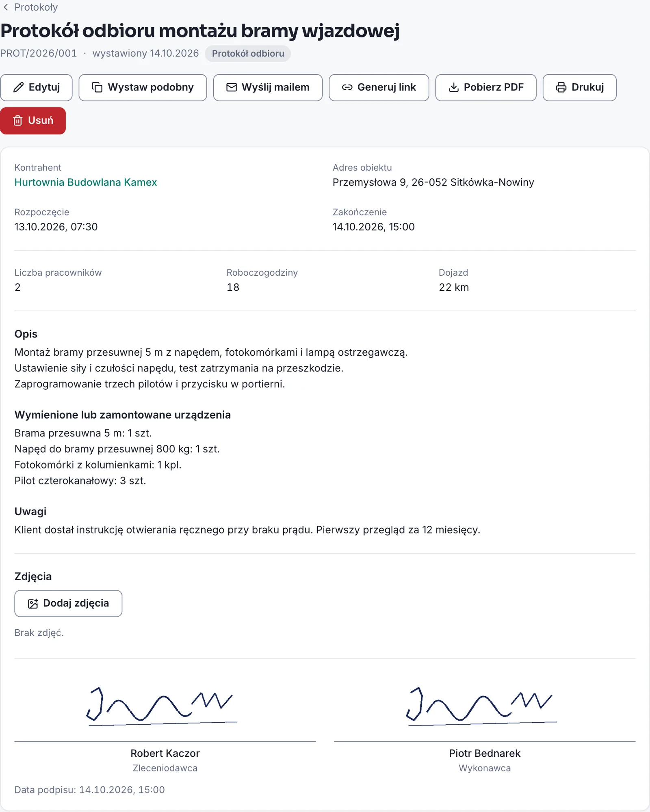The image size is (650, 812).
Task: Click the back chevron icon beside Protokoły
Action: coord(6,7)
